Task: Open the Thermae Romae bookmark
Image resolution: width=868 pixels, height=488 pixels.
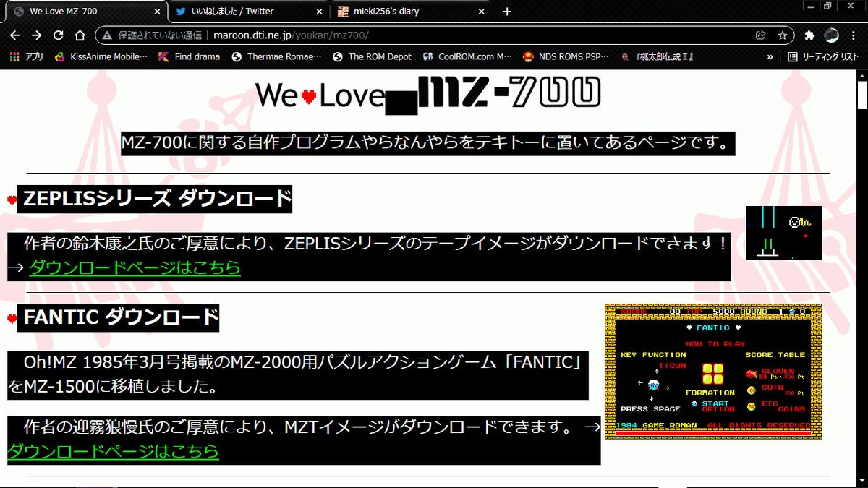Action: pyautogui.click(x=276, y=56)
